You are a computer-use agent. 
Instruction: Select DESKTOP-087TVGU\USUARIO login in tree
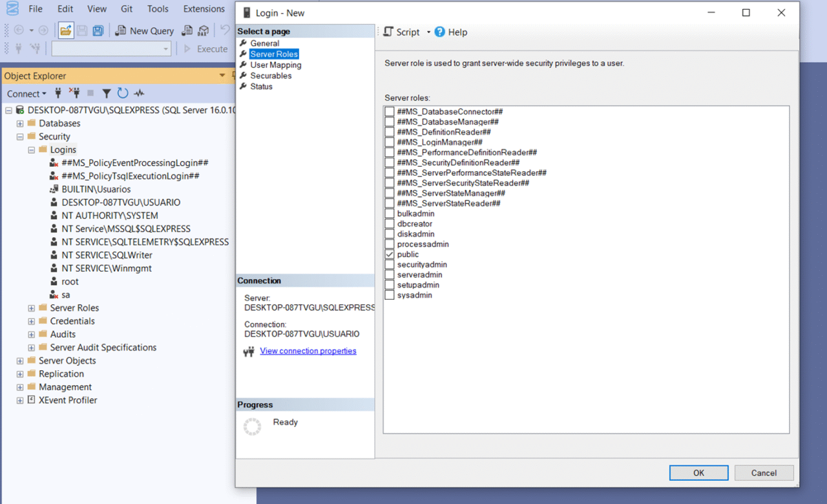121,202
